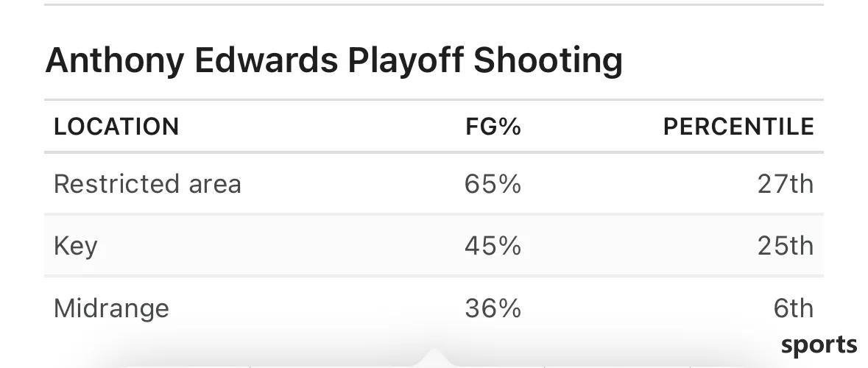The width and height of the screenshot is (868, 368).
Task: Click the 36% field goal value
Action: point(493,308)
